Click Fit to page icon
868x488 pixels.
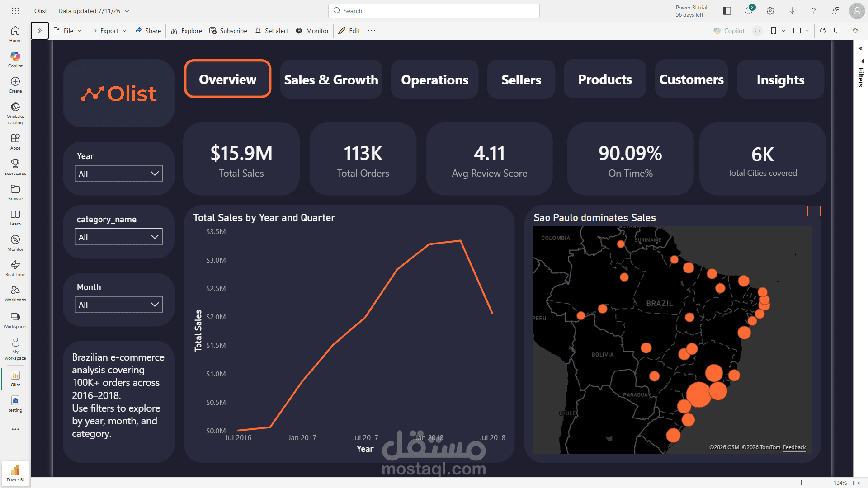pyautogui.click(x=856, y=483)
